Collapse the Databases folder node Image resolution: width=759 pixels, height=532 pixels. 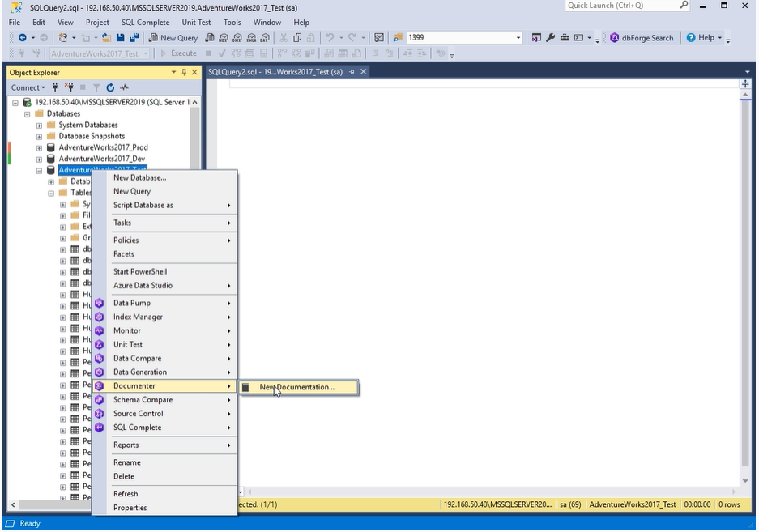click(27, 114)
